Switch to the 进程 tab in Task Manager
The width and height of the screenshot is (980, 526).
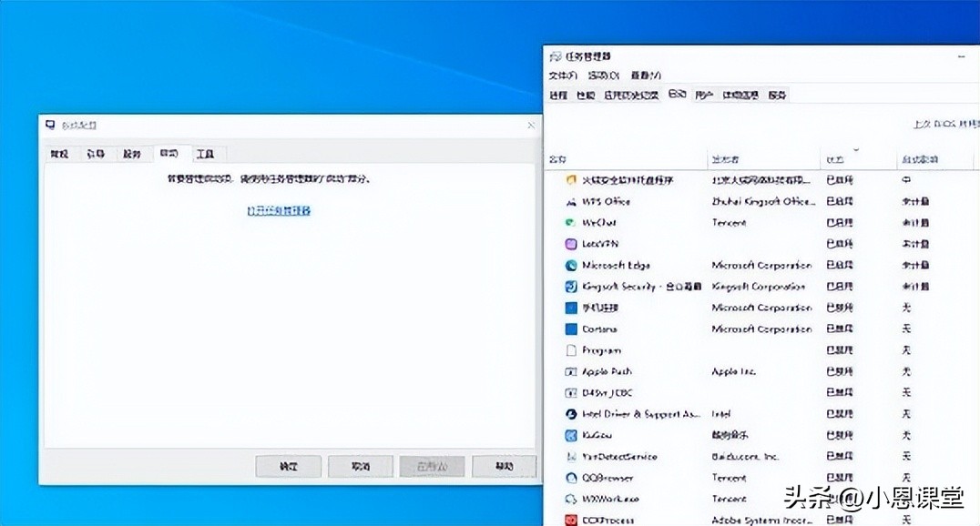tap(558, 95)
